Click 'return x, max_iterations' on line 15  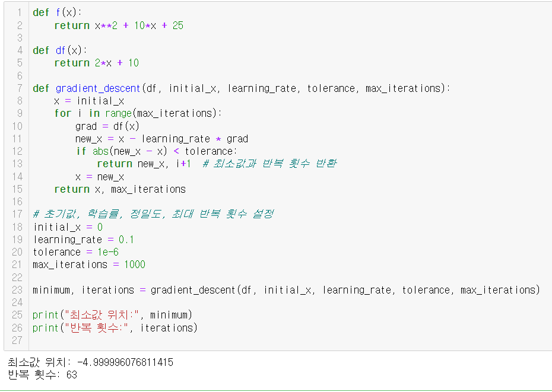[x=120, y=189]
